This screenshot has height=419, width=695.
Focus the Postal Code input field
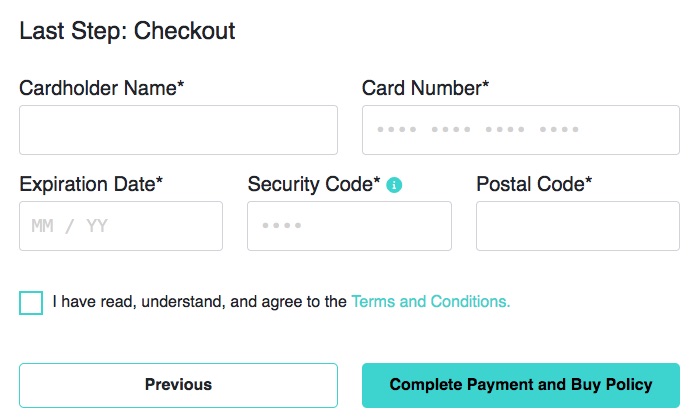coord(578,226)
